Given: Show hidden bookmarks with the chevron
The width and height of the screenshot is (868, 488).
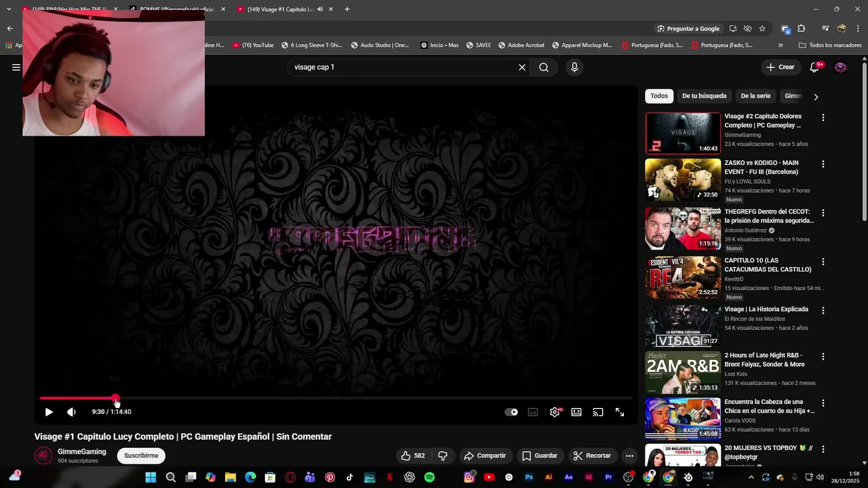Looking at the screenshot, I should tap(781, 45).
